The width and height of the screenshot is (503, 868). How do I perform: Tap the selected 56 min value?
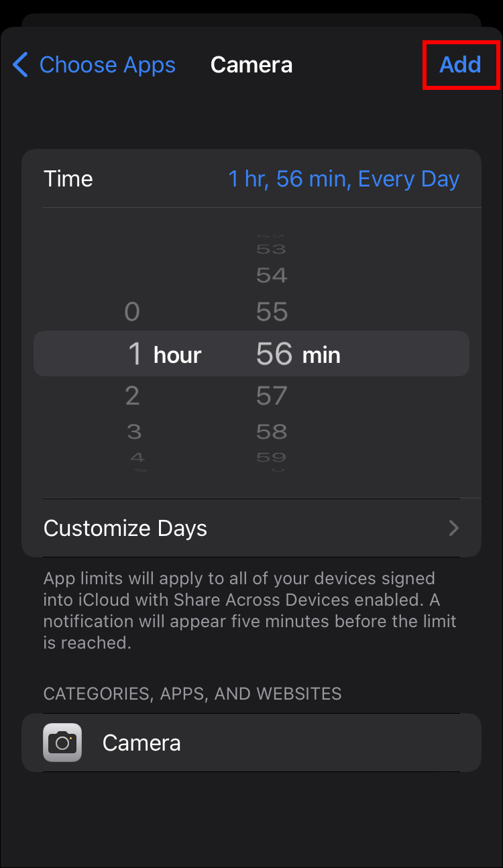pyautogui.click(x=298, y=354)
